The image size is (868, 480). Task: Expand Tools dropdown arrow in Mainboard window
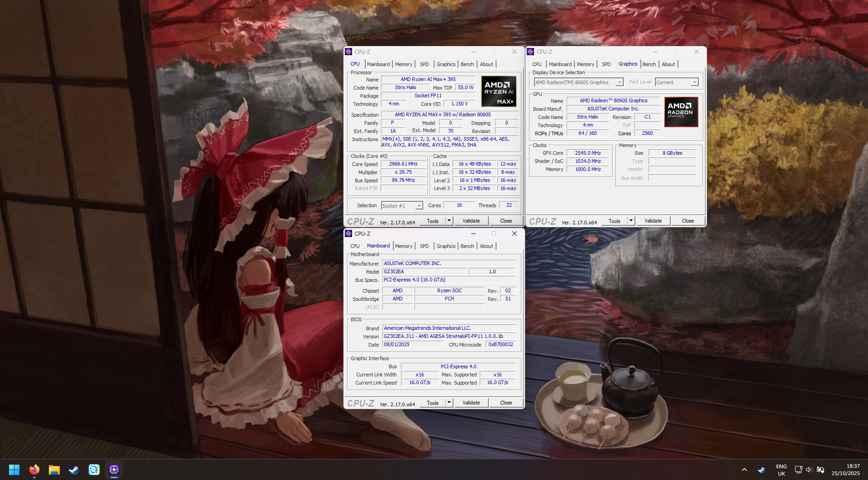click(x=449, y=403)
